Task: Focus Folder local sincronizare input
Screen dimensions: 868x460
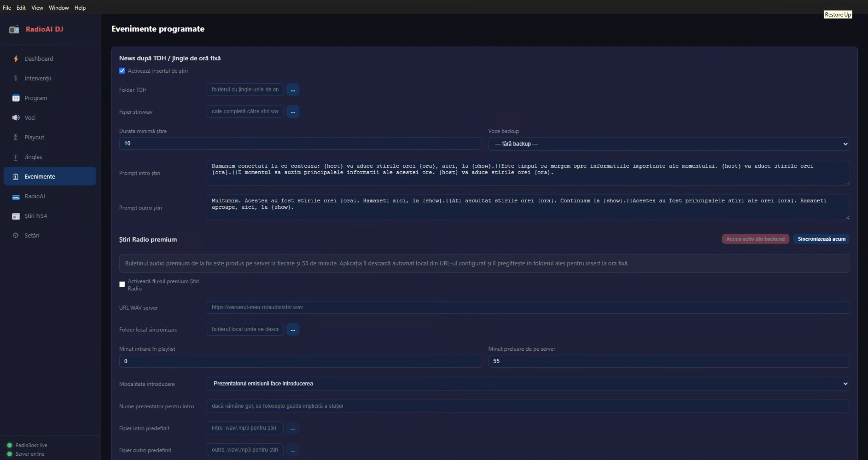Action: 245,329
